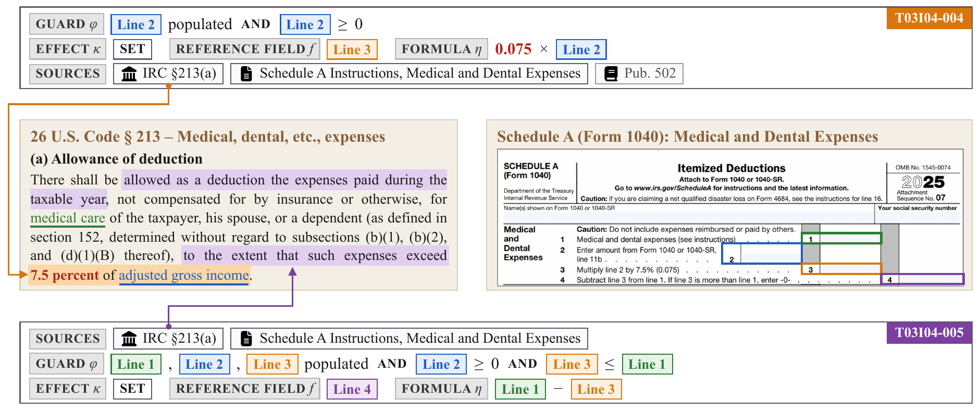The image size is (980, 411).
Task: Open the Pub. 502 source chip
Action: point(639,73)
